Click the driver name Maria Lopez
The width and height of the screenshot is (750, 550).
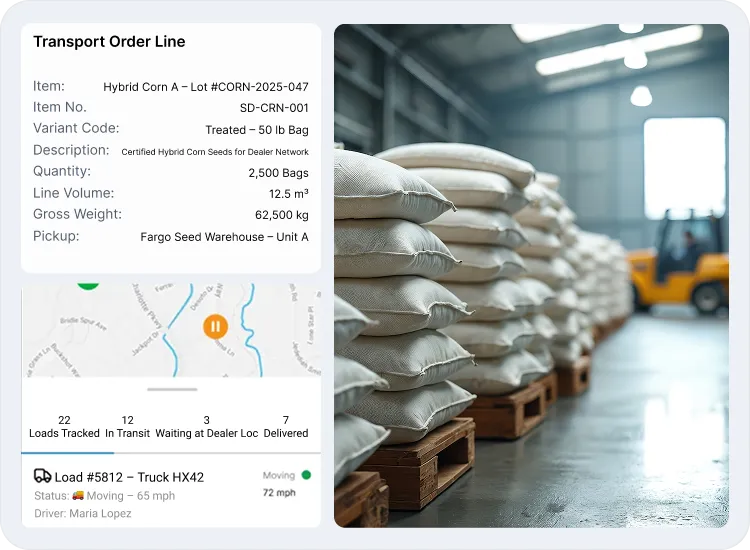[100, 513]
